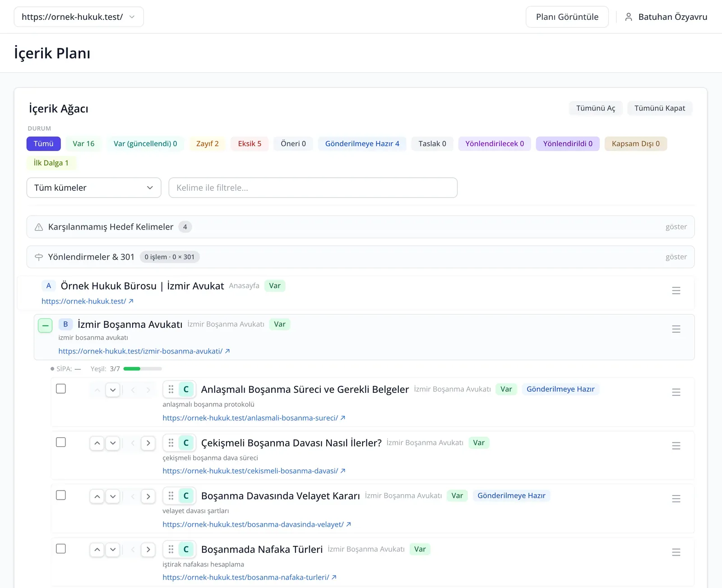Move Boşanma Davasında Velayet Kararı item down

113,496
